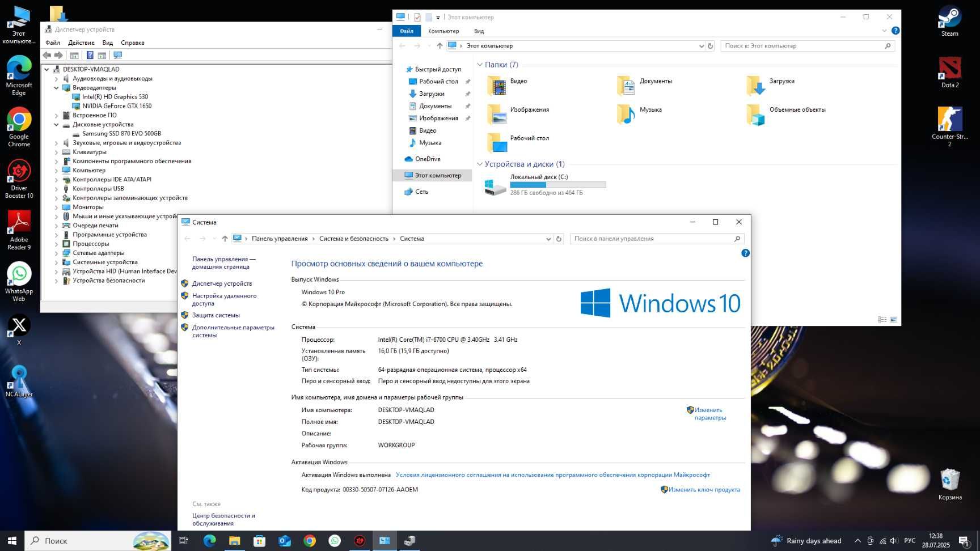Open address history dropdown in Система window

pyautogui.click(x=548, y=239)
